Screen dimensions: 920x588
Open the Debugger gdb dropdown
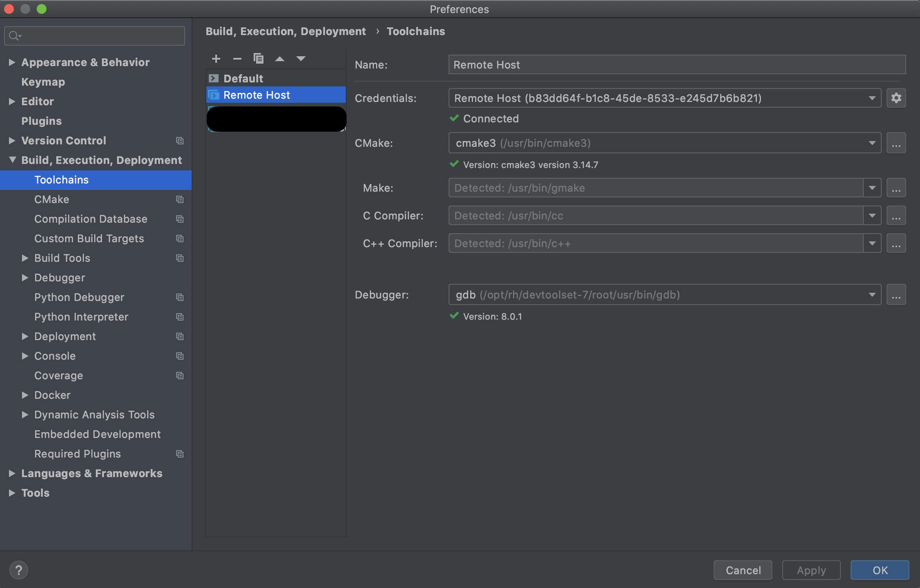point(872,295)
